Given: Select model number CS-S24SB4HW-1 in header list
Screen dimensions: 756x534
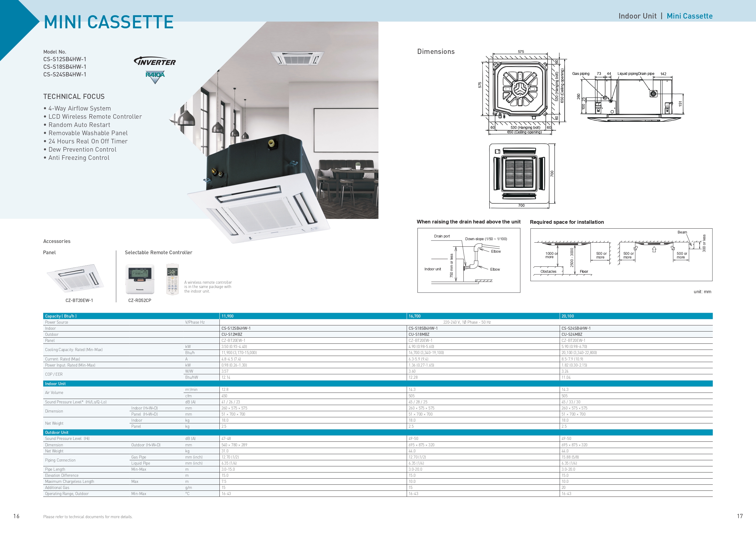Looking at the screenshot, I should (x=65, y=74).
